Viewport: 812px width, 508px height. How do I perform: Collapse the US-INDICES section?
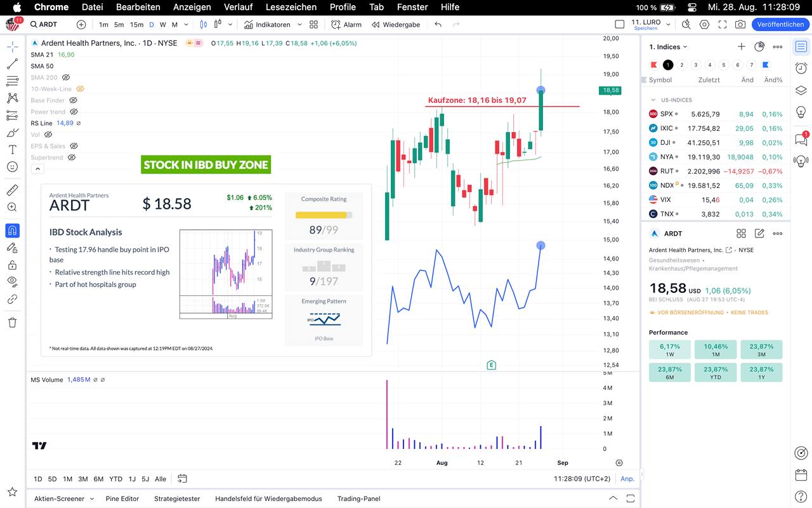coord(653,100)
